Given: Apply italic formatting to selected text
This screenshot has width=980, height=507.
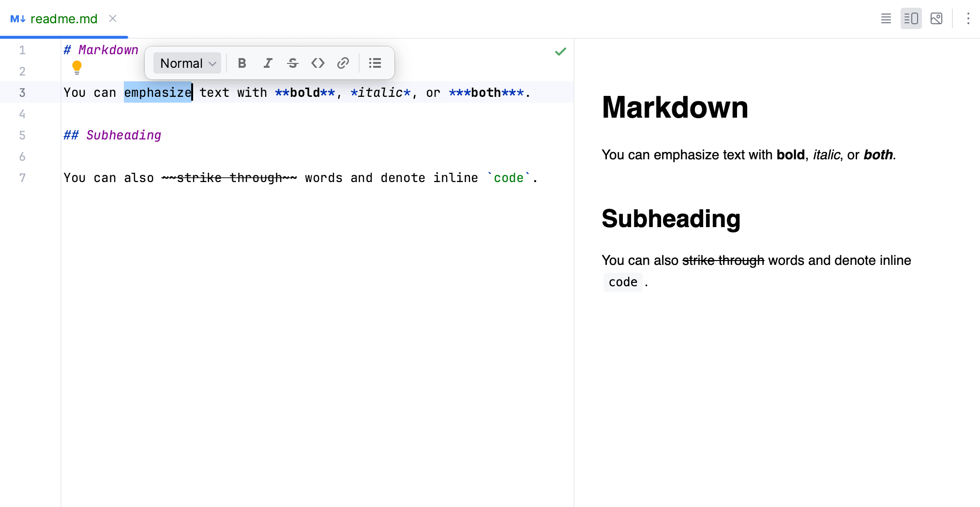Looking at the screenshot, I should coord(268,62).
